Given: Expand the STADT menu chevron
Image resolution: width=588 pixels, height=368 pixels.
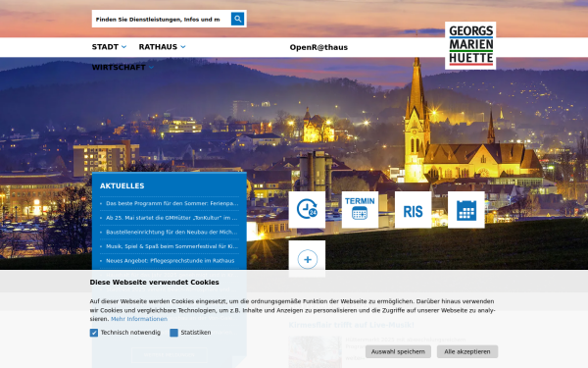Looking at the screenshot, I should click(x=123, y=47).
